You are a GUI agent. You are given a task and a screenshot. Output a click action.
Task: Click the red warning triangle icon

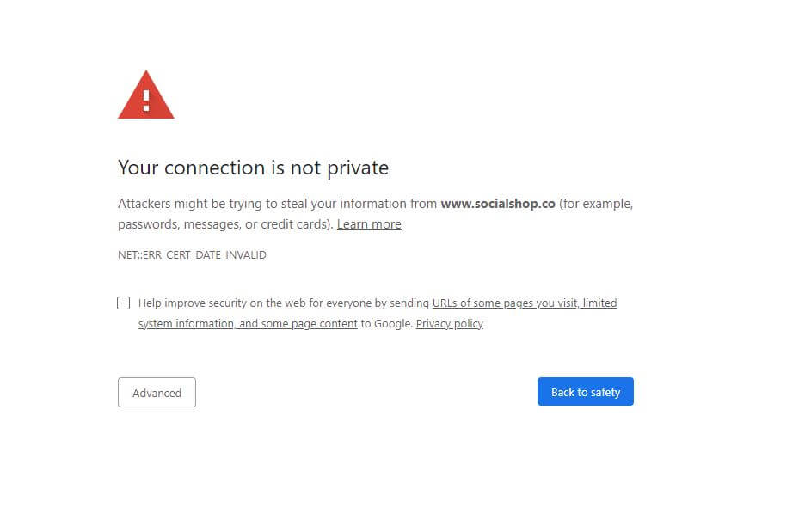point(146,95)
